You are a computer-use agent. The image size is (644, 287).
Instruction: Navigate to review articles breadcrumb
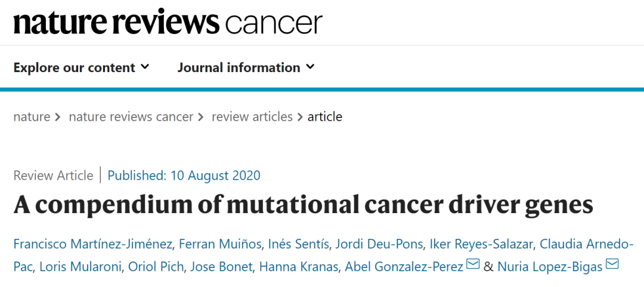click(x=252, y=117)
